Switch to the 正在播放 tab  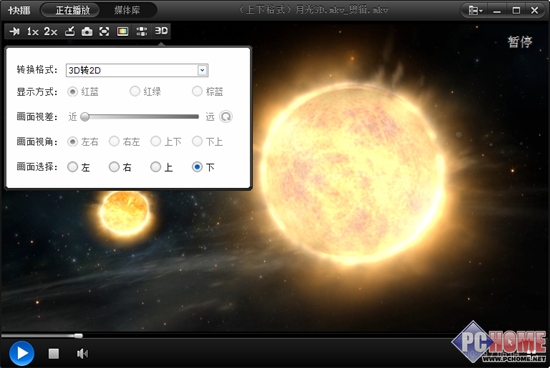pyautogui.click(x=73, y=10)
